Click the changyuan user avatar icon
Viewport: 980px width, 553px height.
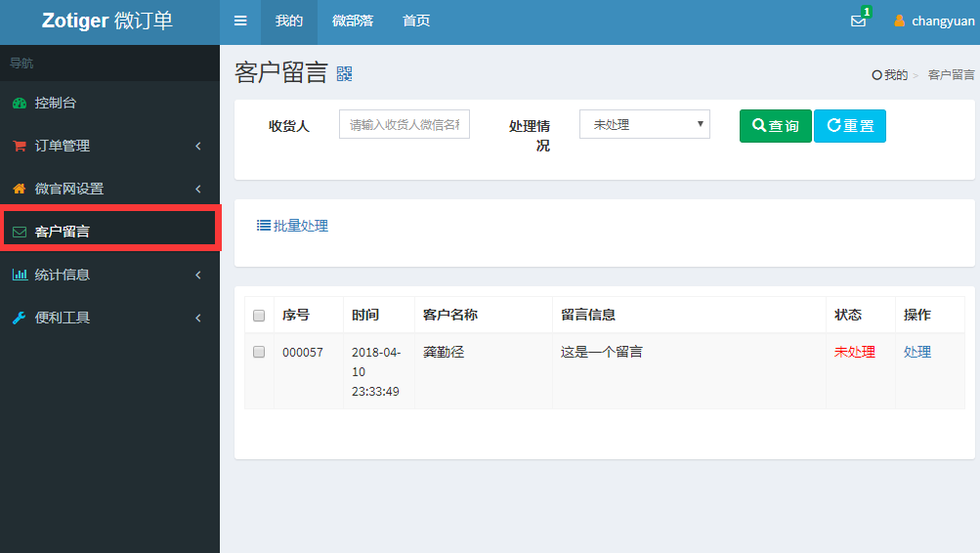point(899,21)
